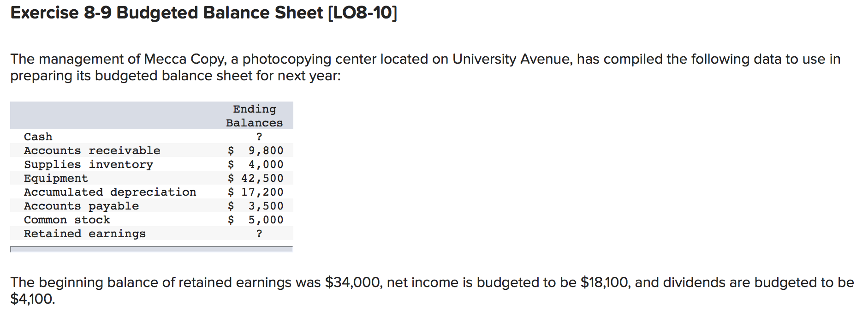Screen dimensions: 868x312
Task: Click the $42,500 equipment value
Action: point(256,178)
